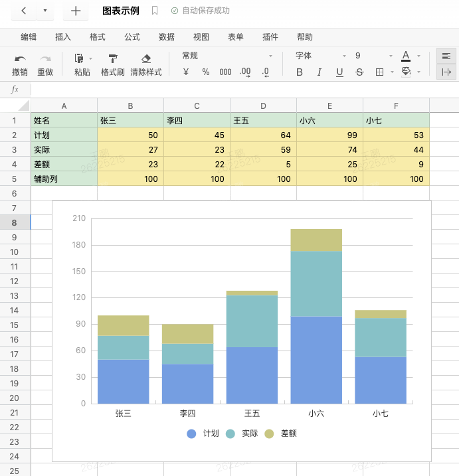
Task: Click the font color A icon
Action: 406,56
